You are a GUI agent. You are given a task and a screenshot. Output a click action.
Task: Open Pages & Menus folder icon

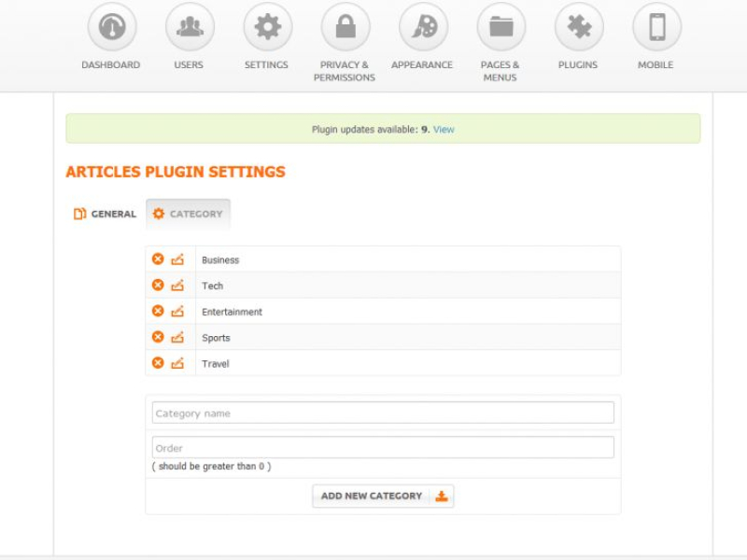(x=500, y=27)
